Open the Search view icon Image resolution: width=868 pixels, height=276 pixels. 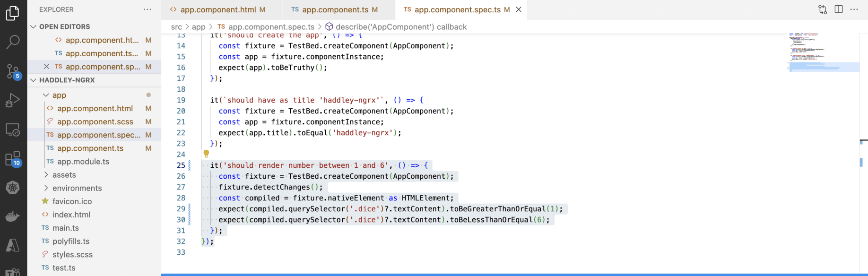click(13, 42)
